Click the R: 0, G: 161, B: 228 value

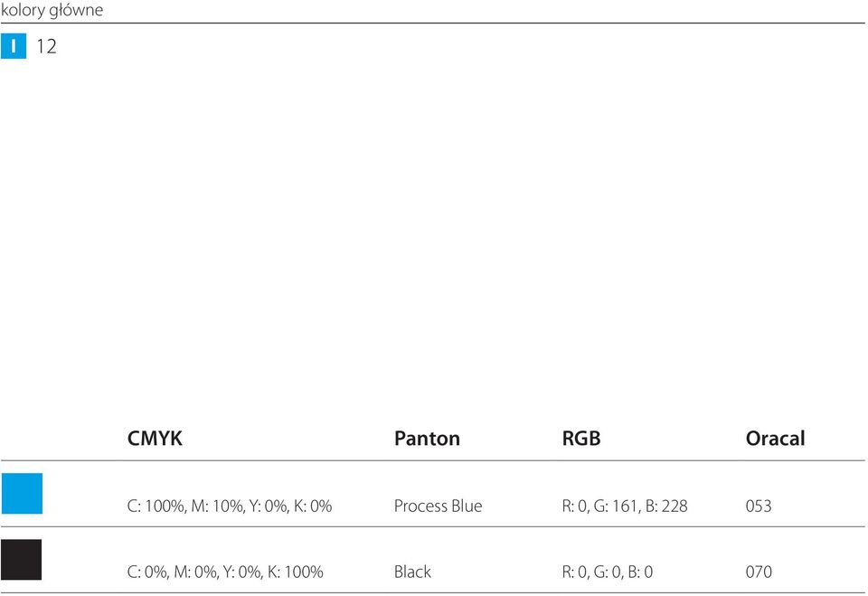[625, 506]
